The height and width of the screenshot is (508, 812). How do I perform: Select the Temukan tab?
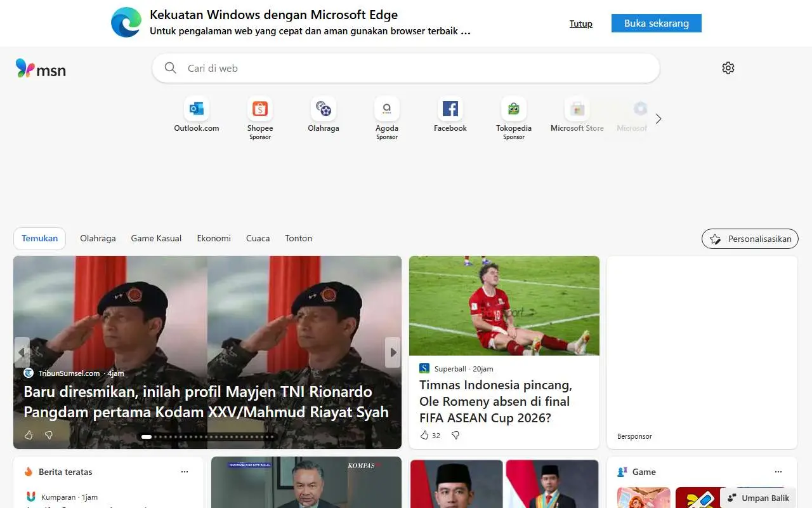[x=39, y=238]
